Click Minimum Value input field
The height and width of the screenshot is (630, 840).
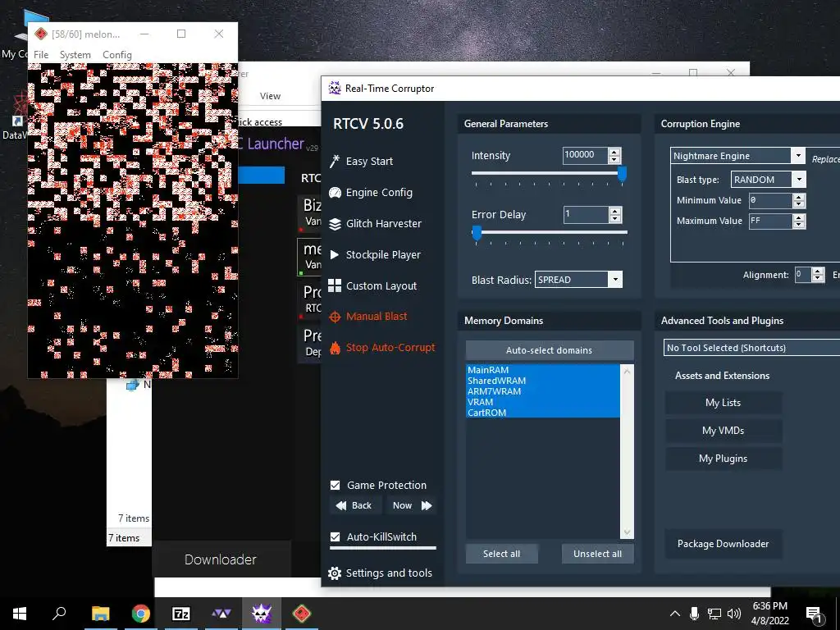[x=770, y=200]
